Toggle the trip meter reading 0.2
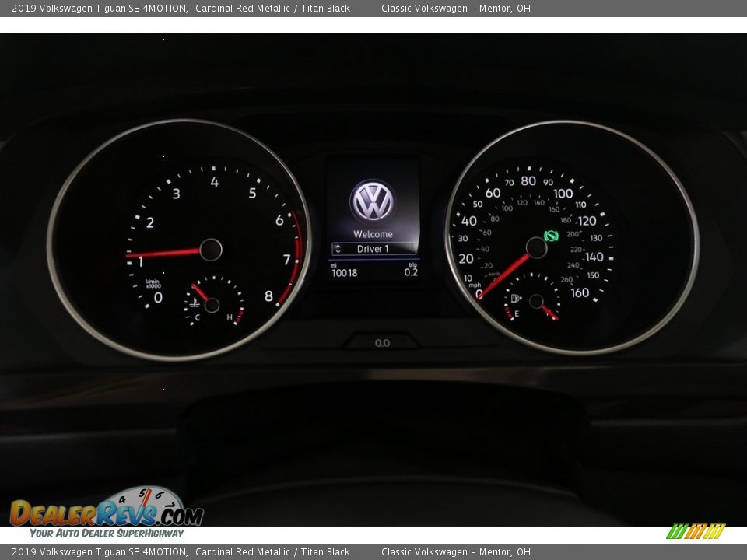The image size is (747, 560). coord(411,271)
